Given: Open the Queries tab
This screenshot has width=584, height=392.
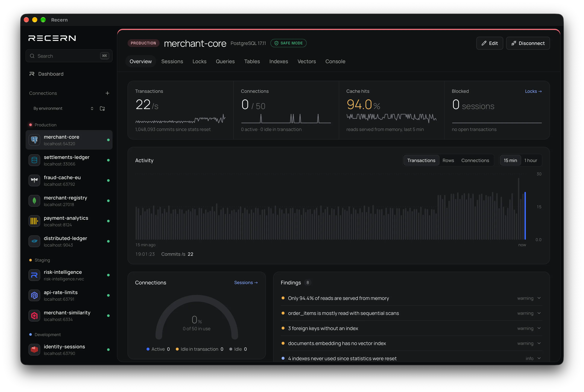Looking at the screenshot, I should pyautogui.click(x=225, y=62).
